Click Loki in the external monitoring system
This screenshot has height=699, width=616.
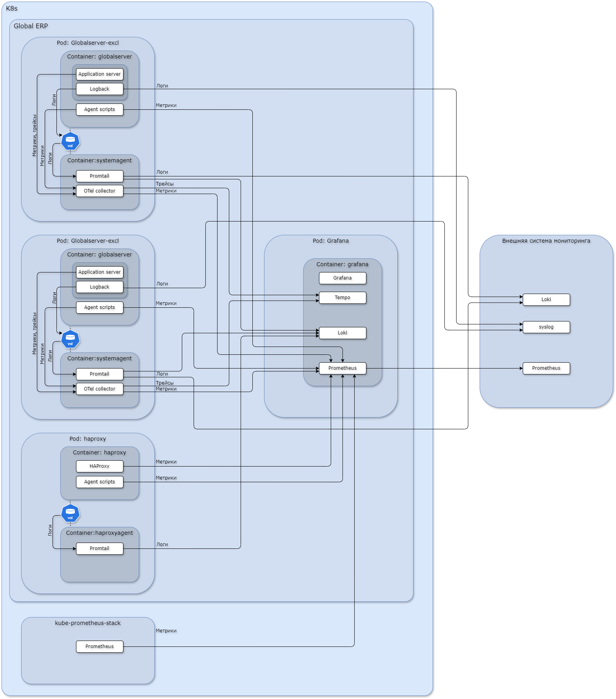pyautogui.click(x=546, y=300)
